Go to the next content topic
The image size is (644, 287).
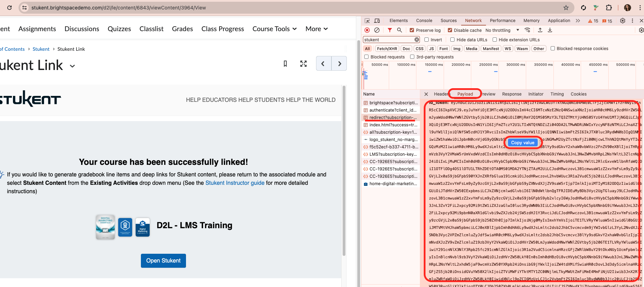(x=339, y=64)
